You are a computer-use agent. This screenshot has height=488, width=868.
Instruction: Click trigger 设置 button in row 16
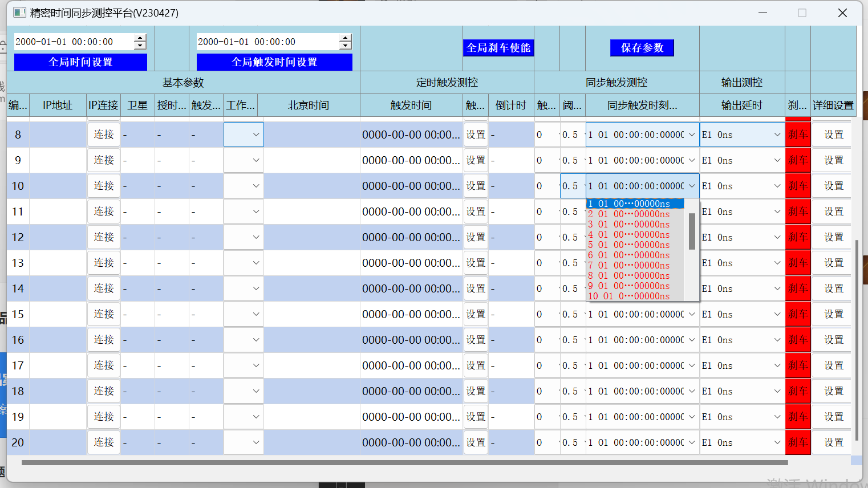476,340
